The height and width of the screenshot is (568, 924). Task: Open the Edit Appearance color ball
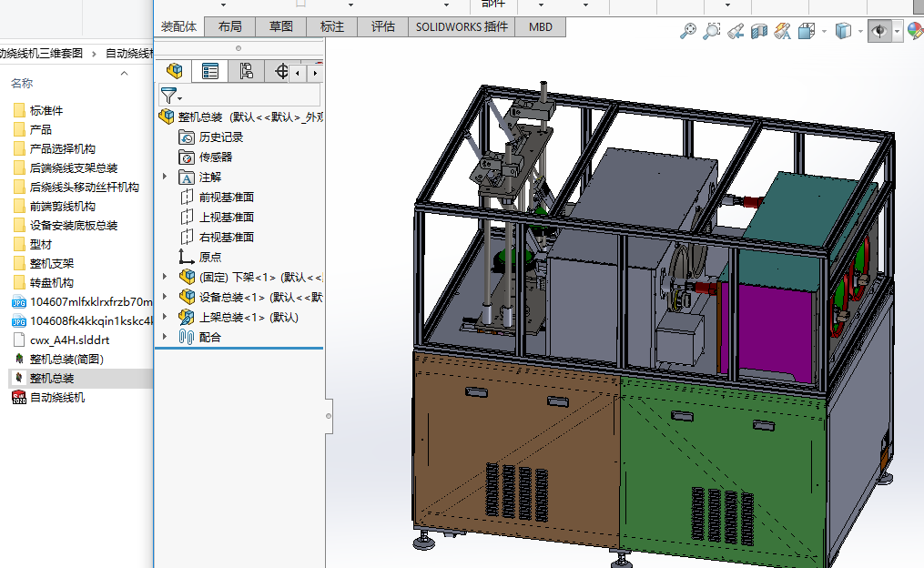pos(915,32)
